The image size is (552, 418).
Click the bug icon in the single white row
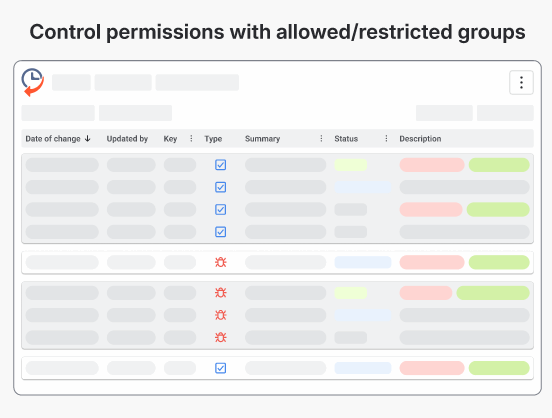pyautogui.click(x=221, y=262)
